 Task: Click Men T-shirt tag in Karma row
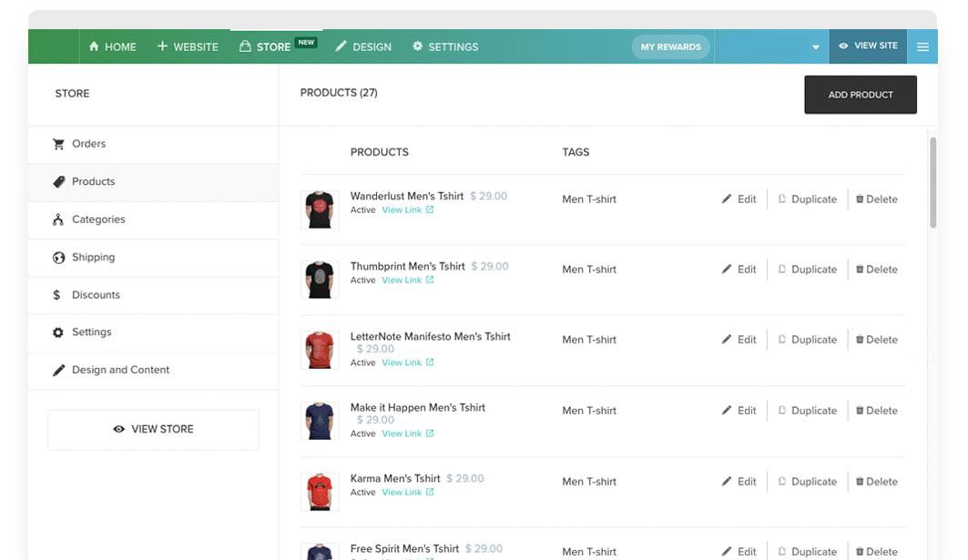pyautogui.click(x=589, y=482)
